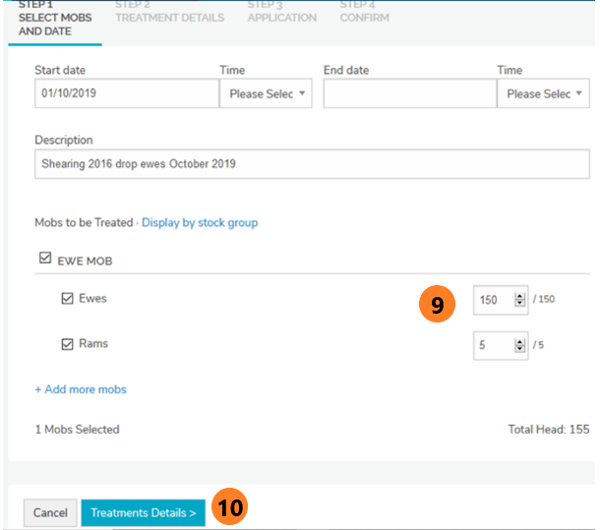
Task: Toggle the Ewes checkbox
Action: [x=68, y=298]
